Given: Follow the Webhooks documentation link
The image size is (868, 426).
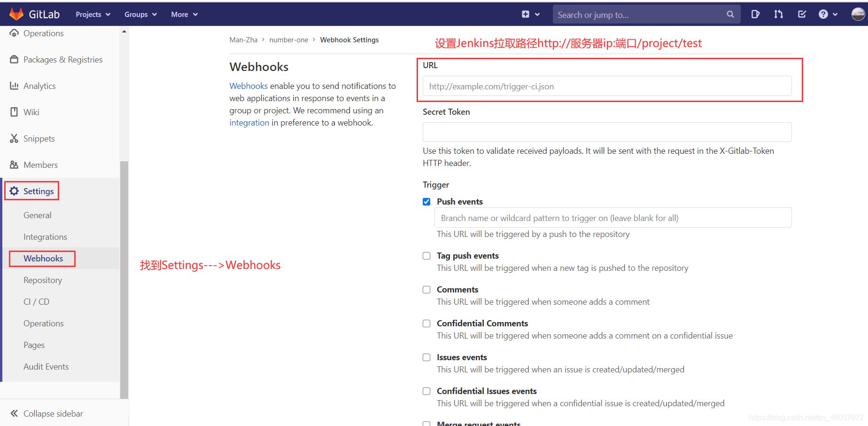Looking at the screenshot, I should tap(248, 86).
